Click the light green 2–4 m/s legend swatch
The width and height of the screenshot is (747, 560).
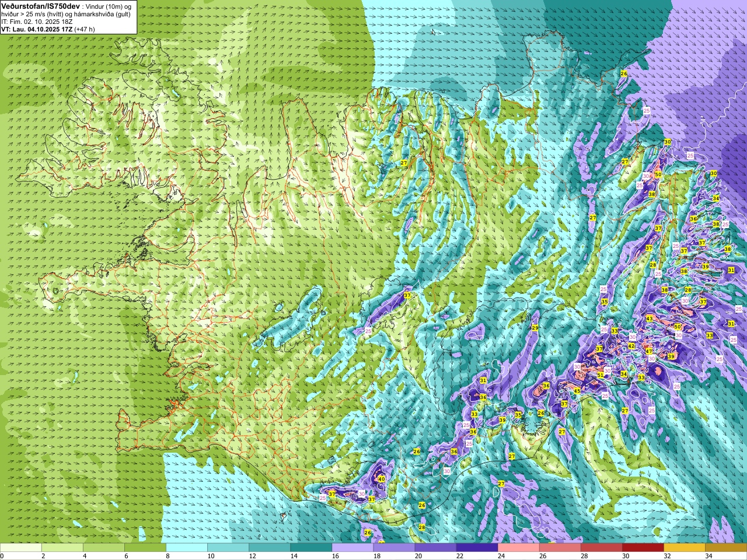[62, 548]
